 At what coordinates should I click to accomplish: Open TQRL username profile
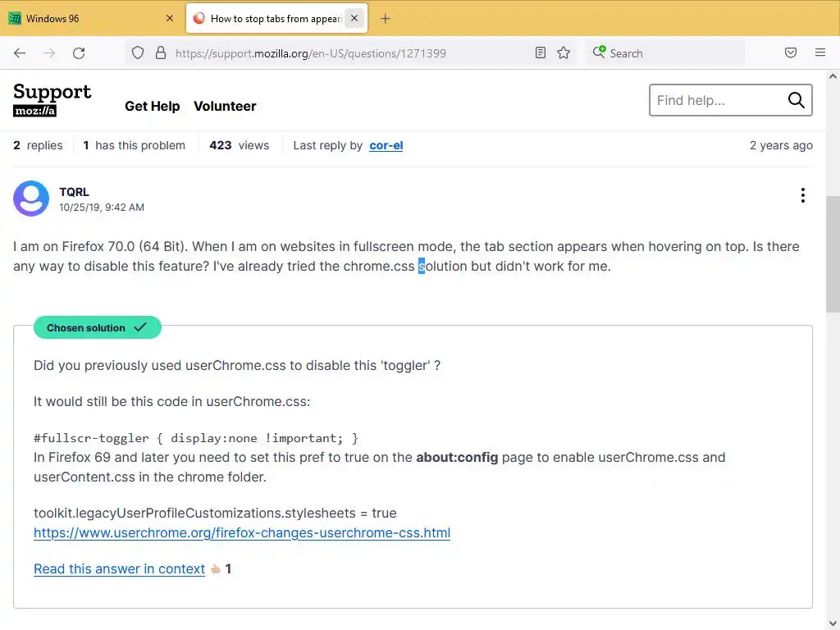pos(74,192)
